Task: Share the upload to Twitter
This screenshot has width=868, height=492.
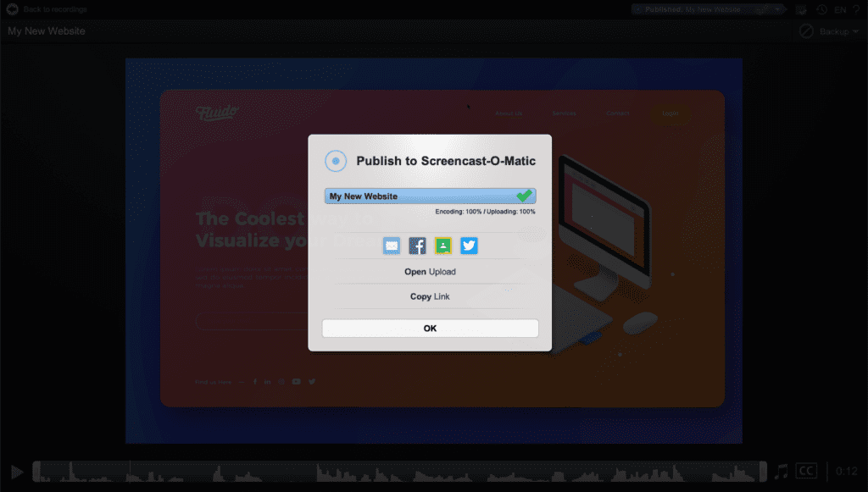Action: (x=469, y=246)
